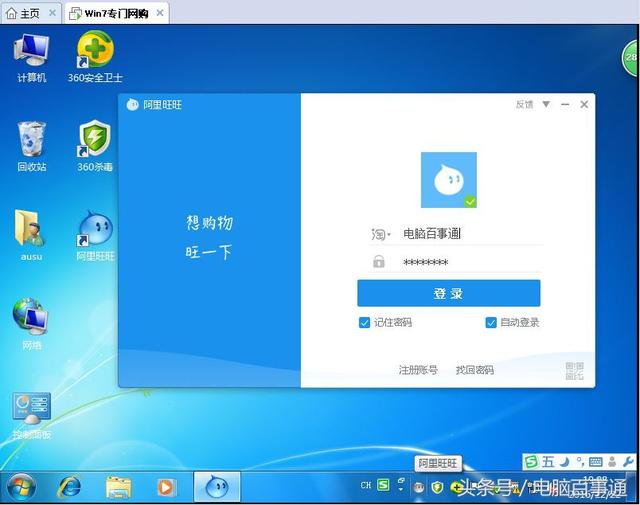Click the 阿里旺旺 system tray icon

(418, 487)
